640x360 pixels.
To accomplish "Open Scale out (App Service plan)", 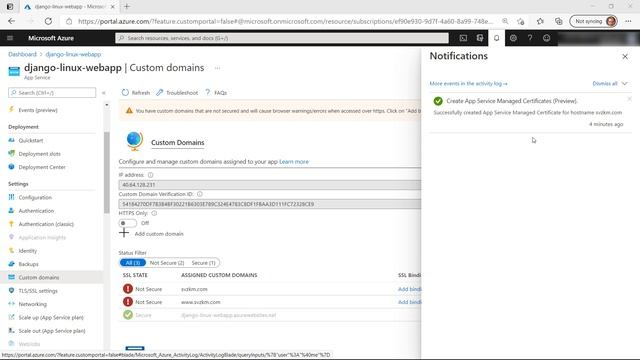I will tap(52, 331).
